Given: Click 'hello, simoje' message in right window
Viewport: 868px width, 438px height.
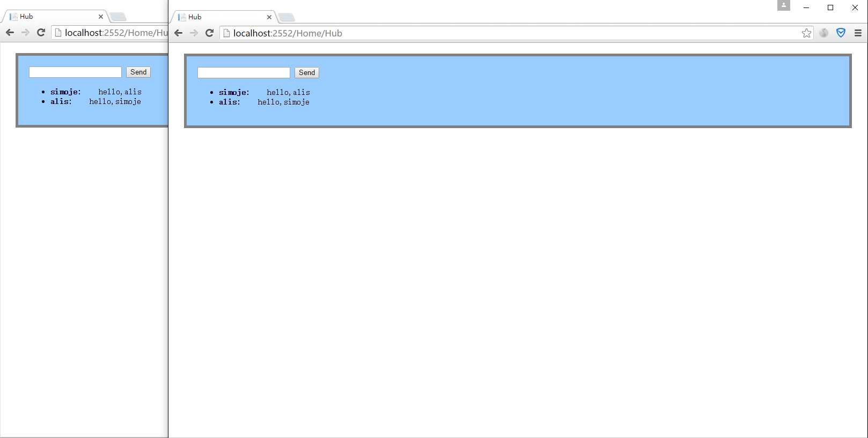Looking at the screenshot, I should [284, 102].
